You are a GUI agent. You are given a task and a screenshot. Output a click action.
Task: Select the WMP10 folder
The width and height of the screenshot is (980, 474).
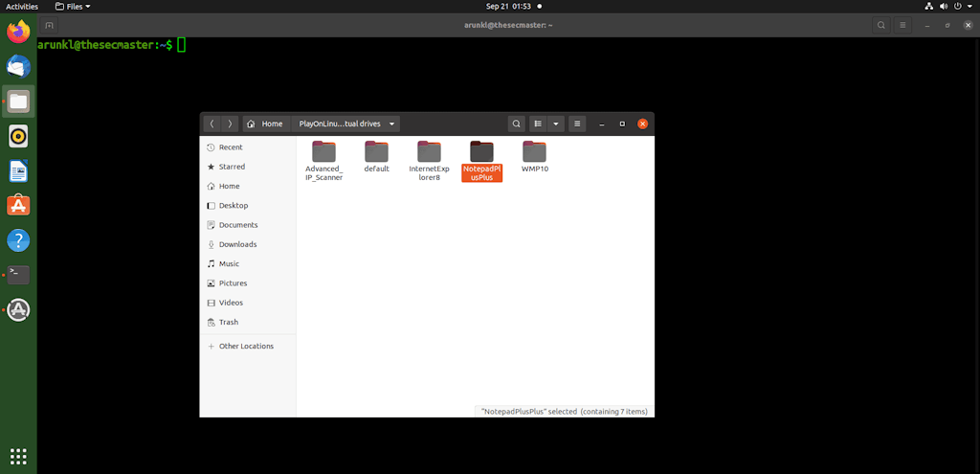tap(535, 158)
